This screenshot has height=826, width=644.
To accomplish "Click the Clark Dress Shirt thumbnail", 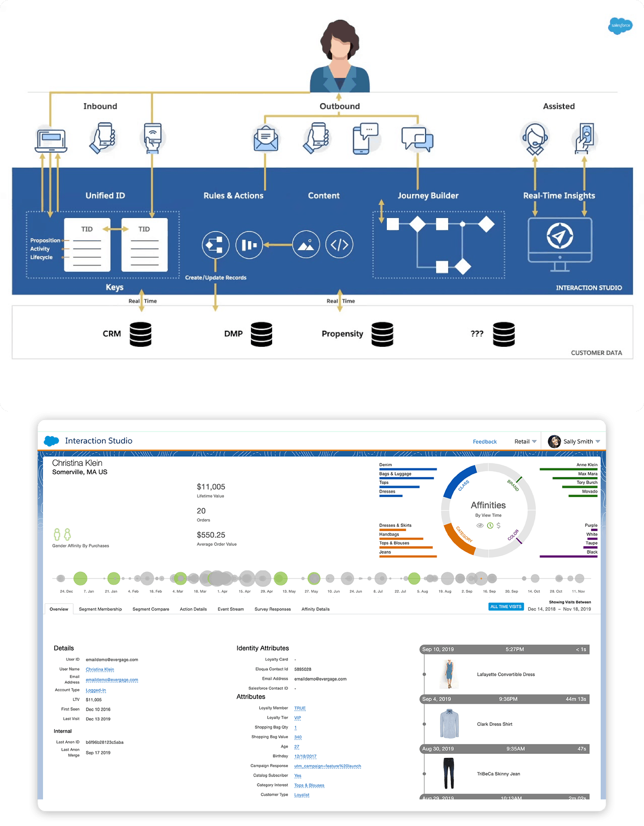I will pos(449,724).
